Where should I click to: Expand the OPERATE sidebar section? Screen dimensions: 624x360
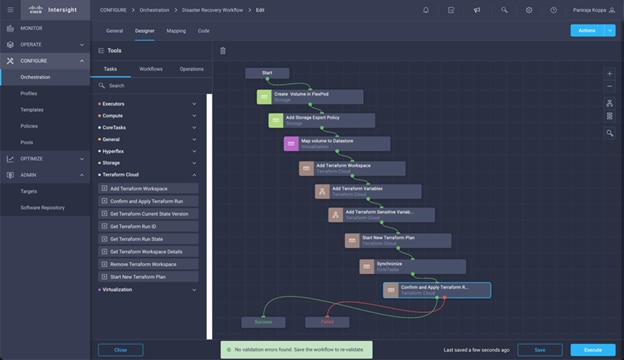82,45
